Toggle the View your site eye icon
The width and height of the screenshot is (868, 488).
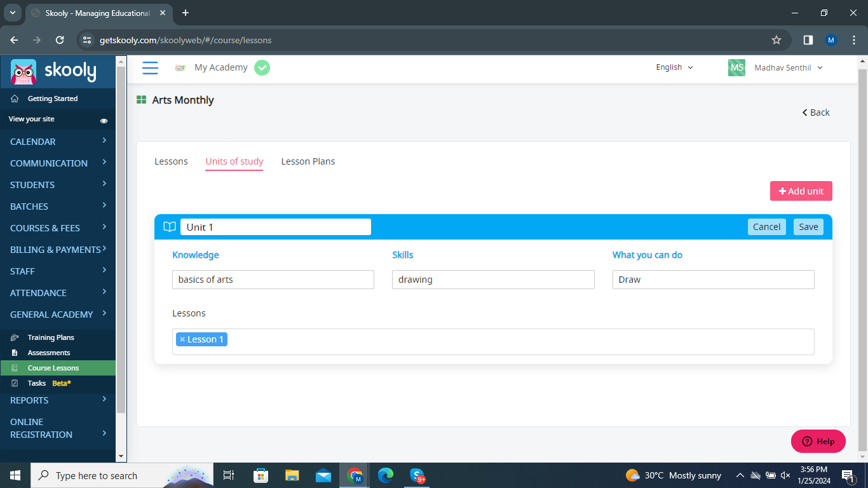click(104, 120)
